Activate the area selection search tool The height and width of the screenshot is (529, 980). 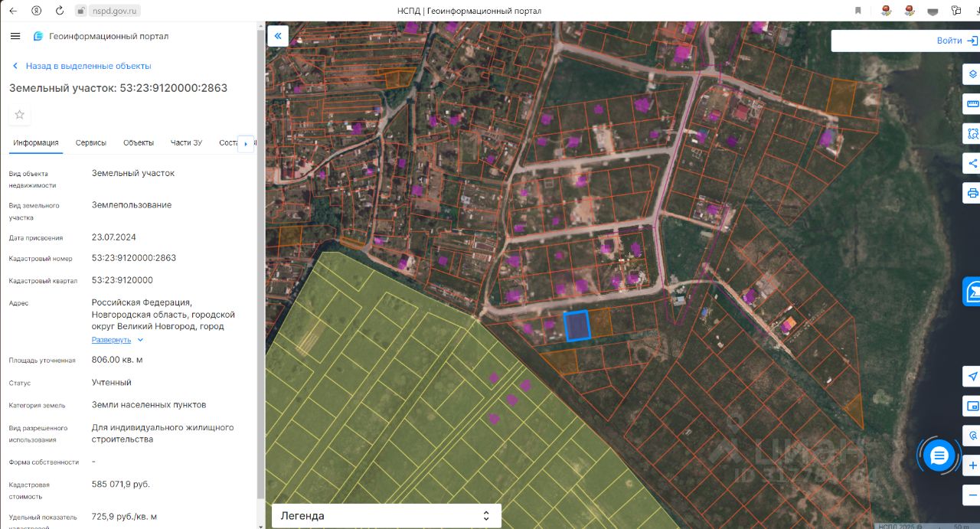pos(972,133)
